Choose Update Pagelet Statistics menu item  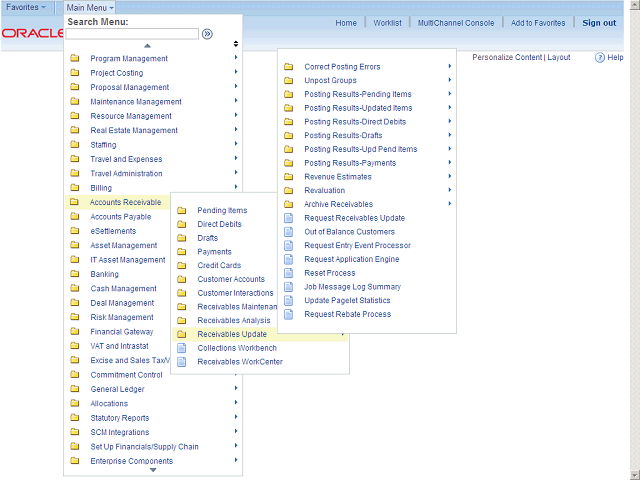[x=347, y=300]
